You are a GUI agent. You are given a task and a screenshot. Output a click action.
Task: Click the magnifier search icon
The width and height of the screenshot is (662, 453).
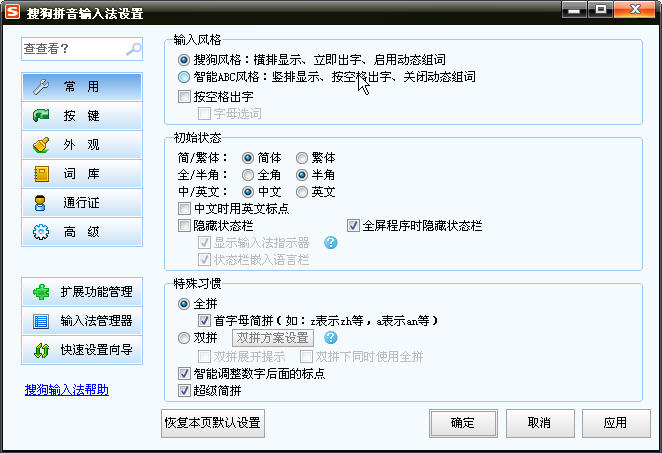tap(134, 49)
